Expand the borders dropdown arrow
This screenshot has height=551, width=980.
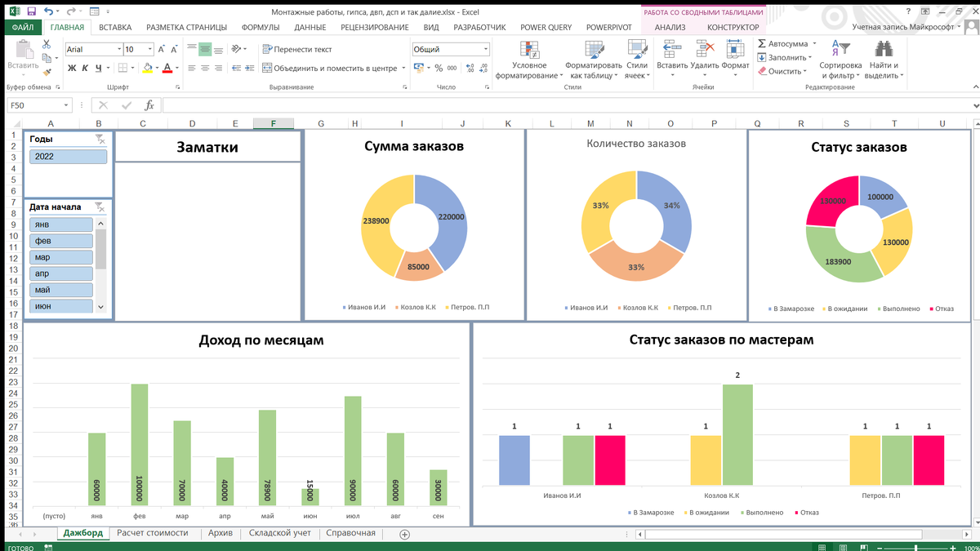(134, 69)
